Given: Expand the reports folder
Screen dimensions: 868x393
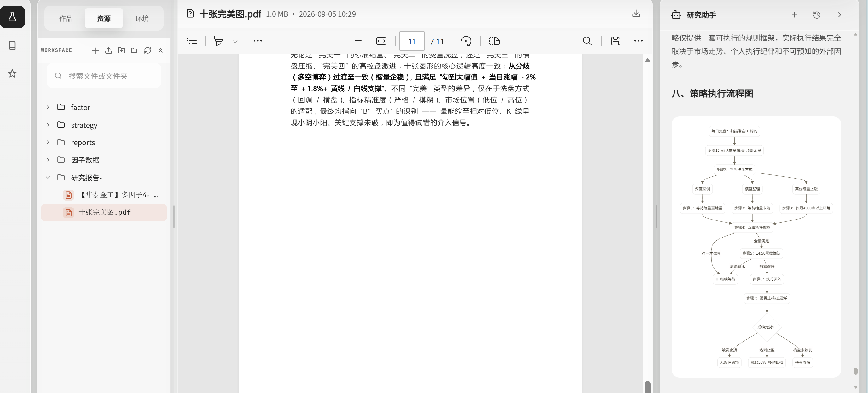Looking at the screenshot, I should point(48,142).
